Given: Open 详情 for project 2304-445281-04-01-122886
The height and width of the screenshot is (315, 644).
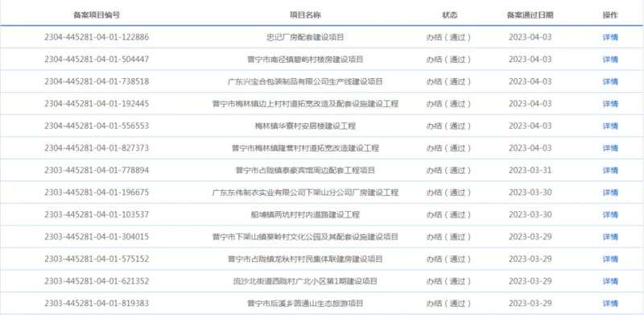Looking at the screenshot, I should pyautogui.click(x=610, y=37).
